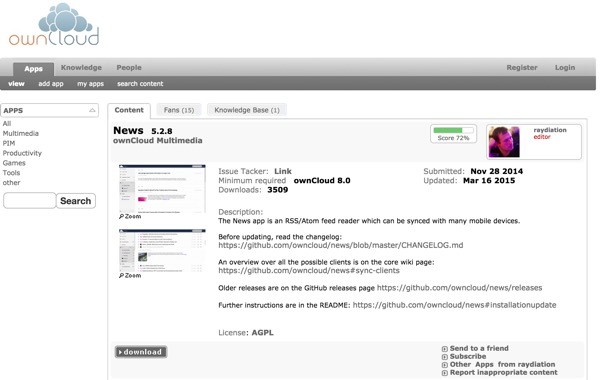Image resolution: width=600 pixels, height=380 pixels.
Task: Click plus icon beside Other Apps from raydiation
Action: (445, 365)
